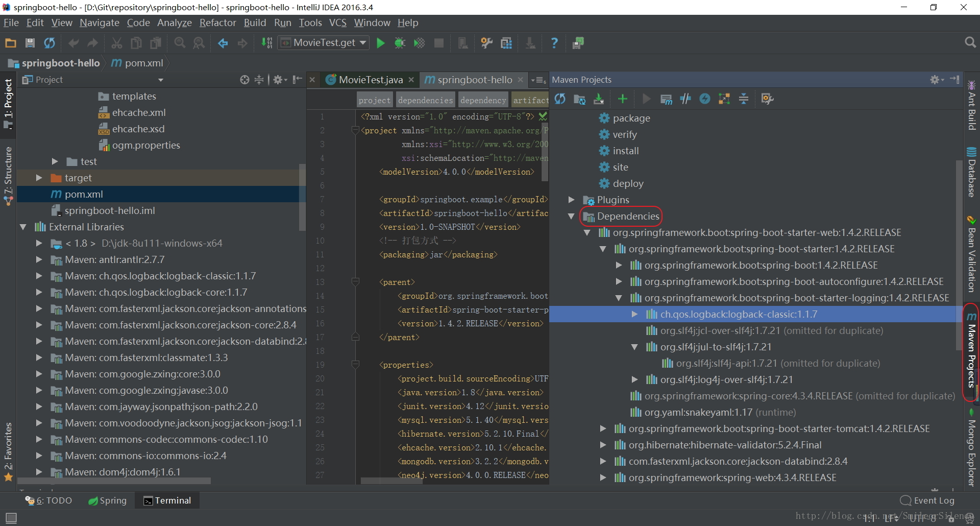Click the Project panel horizontal scrollbar
The image size is (980, 526).
tap(115, 481)
